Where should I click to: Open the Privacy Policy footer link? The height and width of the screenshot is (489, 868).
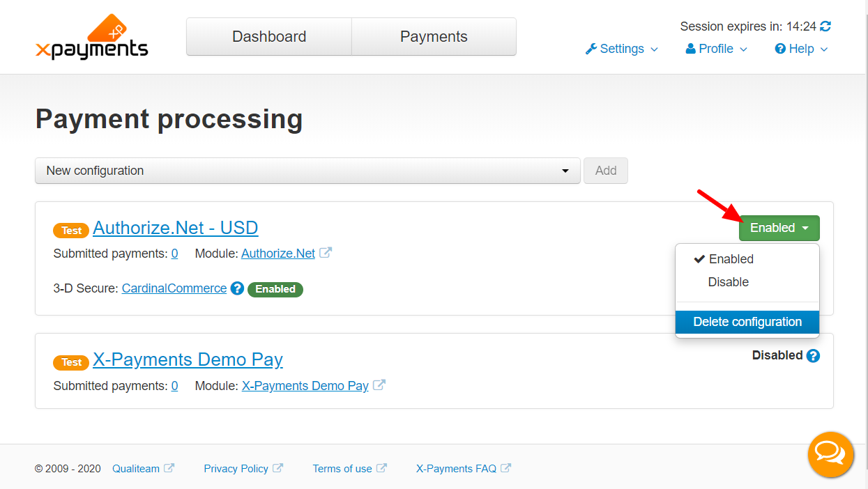(x=236, y=469)
